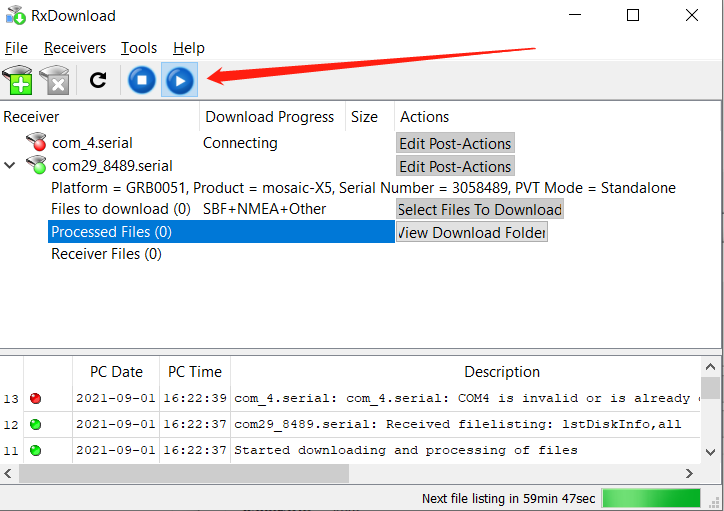Click the blue Stop download button
This screenshot has width=724, height=511.
point(142,80)
